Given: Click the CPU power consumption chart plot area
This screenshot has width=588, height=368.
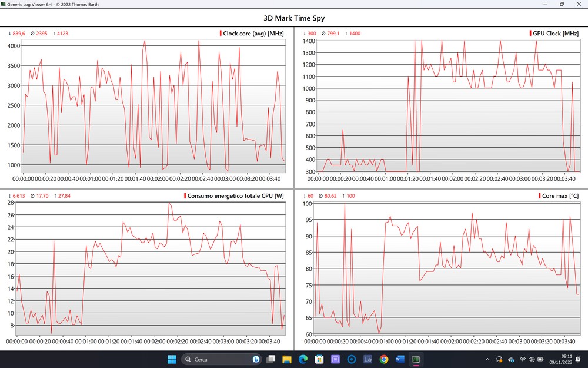Looking at the screenshot, I should (151, 269).
